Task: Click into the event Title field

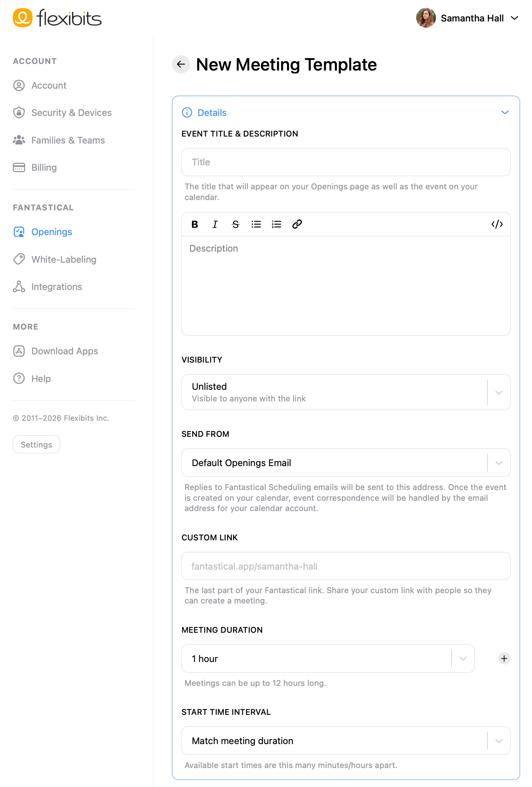Action: click(x=346, y=162)
